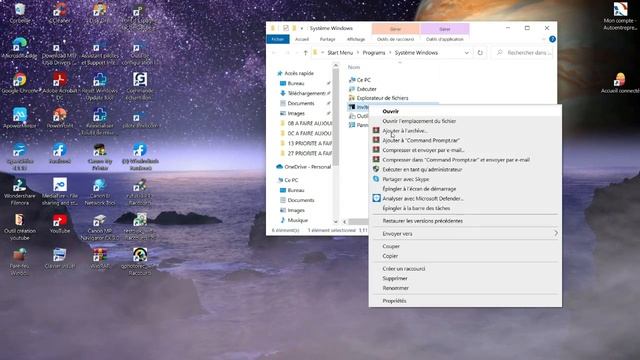Viewport: 640px width, 360px height.
Task: Click the Explorer forward navigation arrow
Action: coord(287,53)
